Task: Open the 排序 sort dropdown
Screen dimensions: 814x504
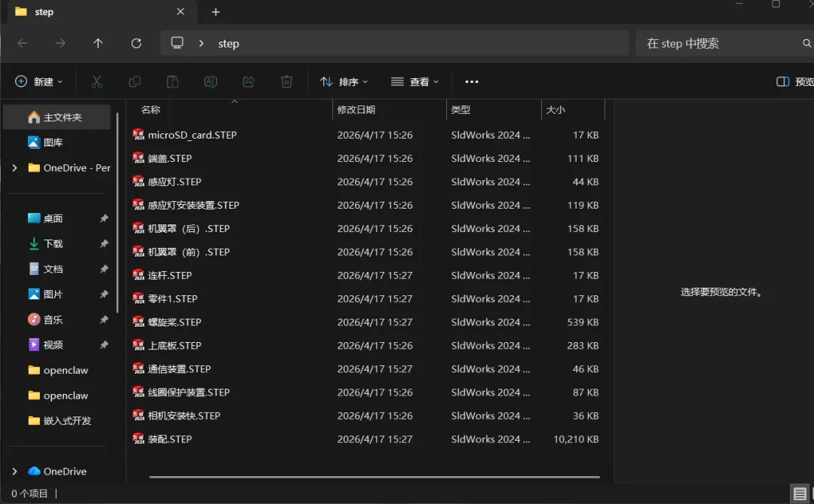Action: pos(344,81)
